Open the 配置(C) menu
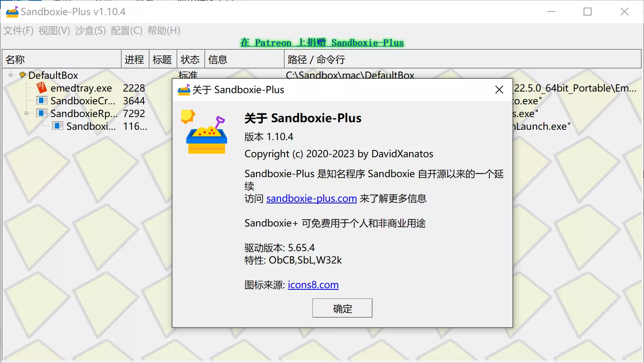The image size is (644, 363). coord(126,31)
